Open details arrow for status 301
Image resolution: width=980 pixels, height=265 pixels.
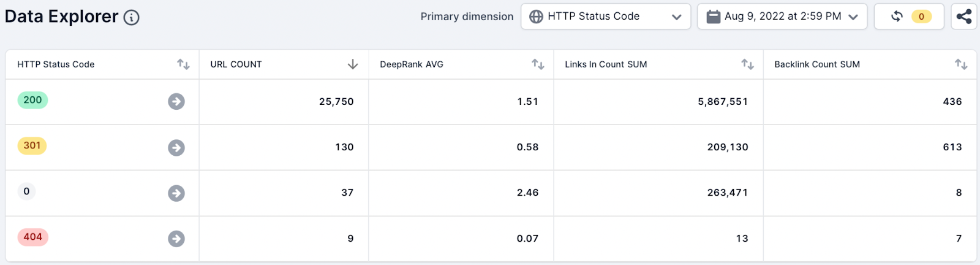(x=176, y=147)
